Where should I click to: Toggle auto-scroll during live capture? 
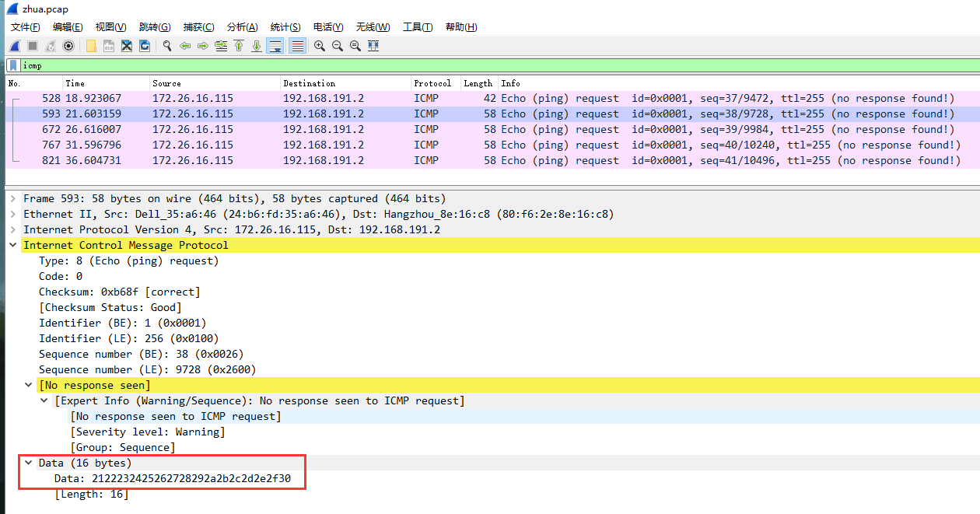(x=275, y=46)
